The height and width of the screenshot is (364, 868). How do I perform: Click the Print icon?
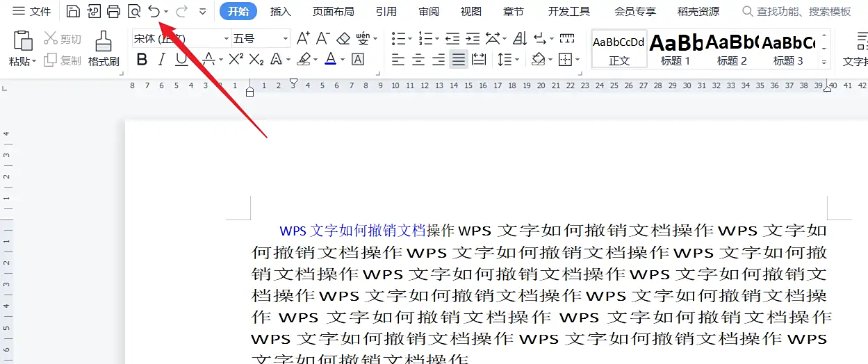(x=113, y=11)
